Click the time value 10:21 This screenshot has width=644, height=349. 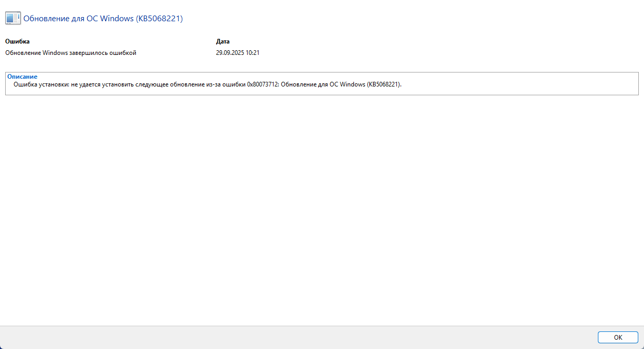[253, 53]
